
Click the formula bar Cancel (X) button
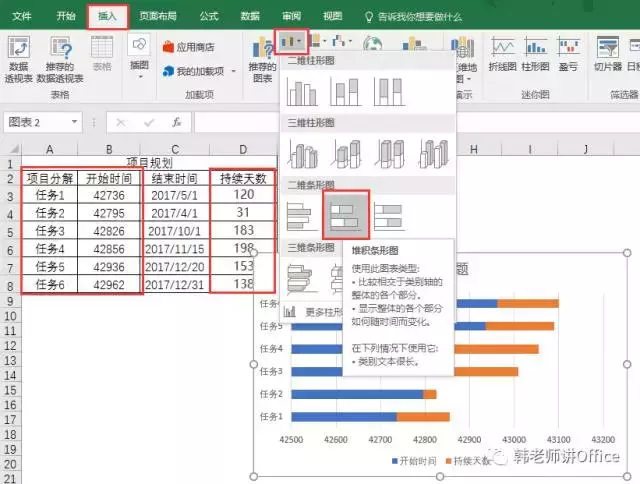click(x=121, y=122)
